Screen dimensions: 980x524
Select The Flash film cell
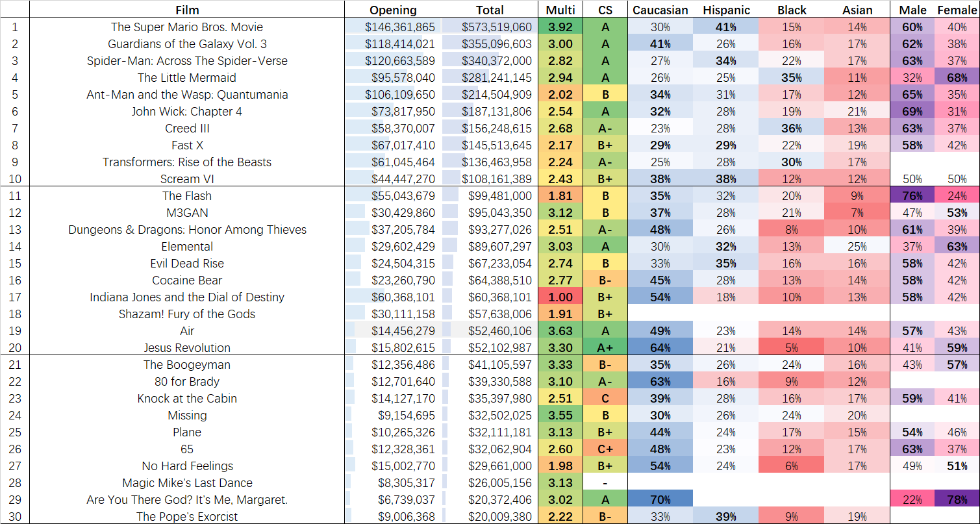[187, 196]
